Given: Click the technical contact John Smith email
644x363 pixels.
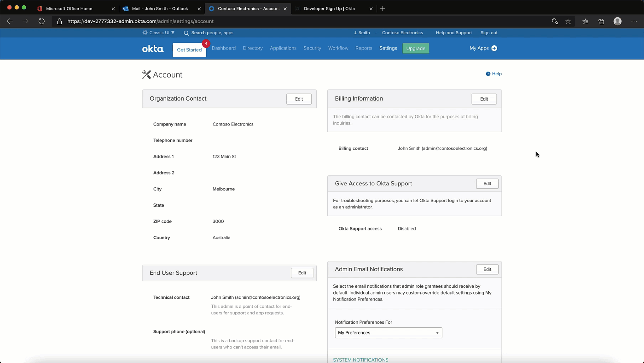Looking at the screenshot, I should 256,297.
